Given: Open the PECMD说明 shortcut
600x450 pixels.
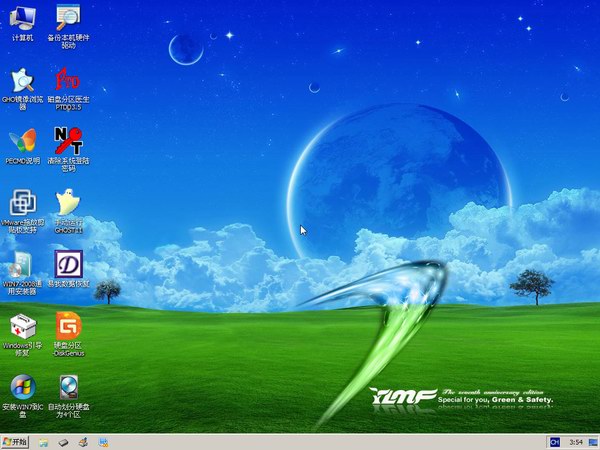Looking at the screenshot, I should tap(22, 140).
